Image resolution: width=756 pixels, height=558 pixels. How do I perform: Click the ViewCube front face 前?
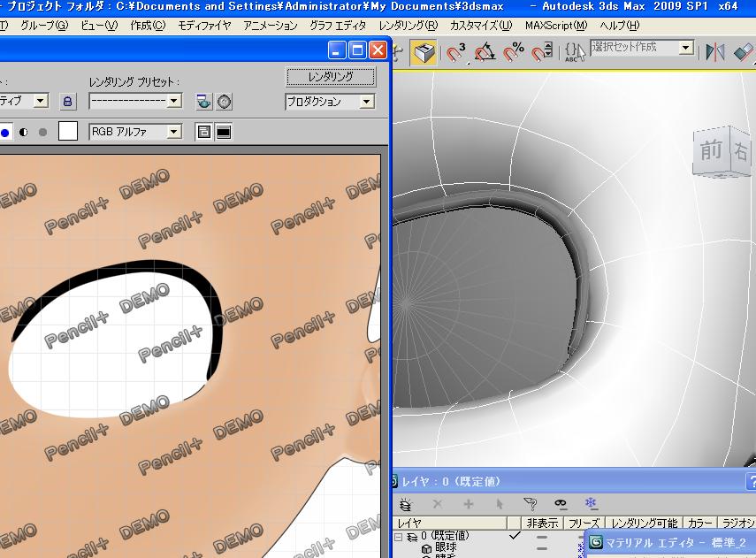tap(711, 150)
